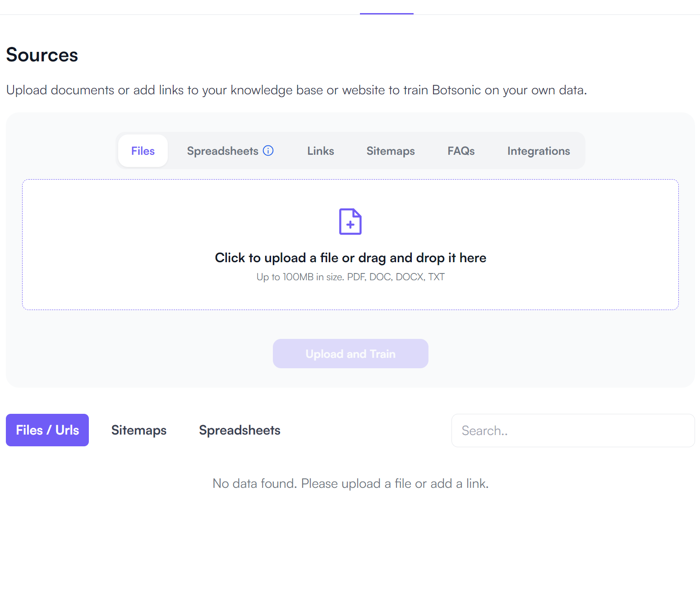Select the Links tab
The image size is (700, 602).
321,151
